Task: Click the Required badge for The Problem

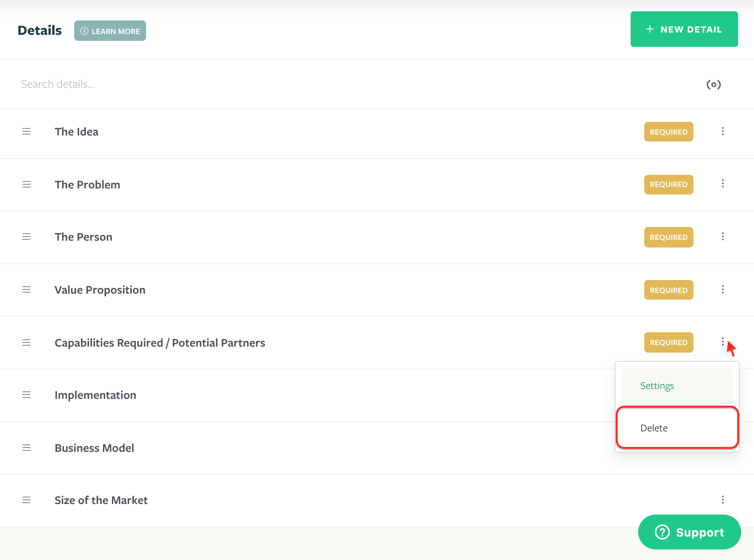Action: pos(669,185)
